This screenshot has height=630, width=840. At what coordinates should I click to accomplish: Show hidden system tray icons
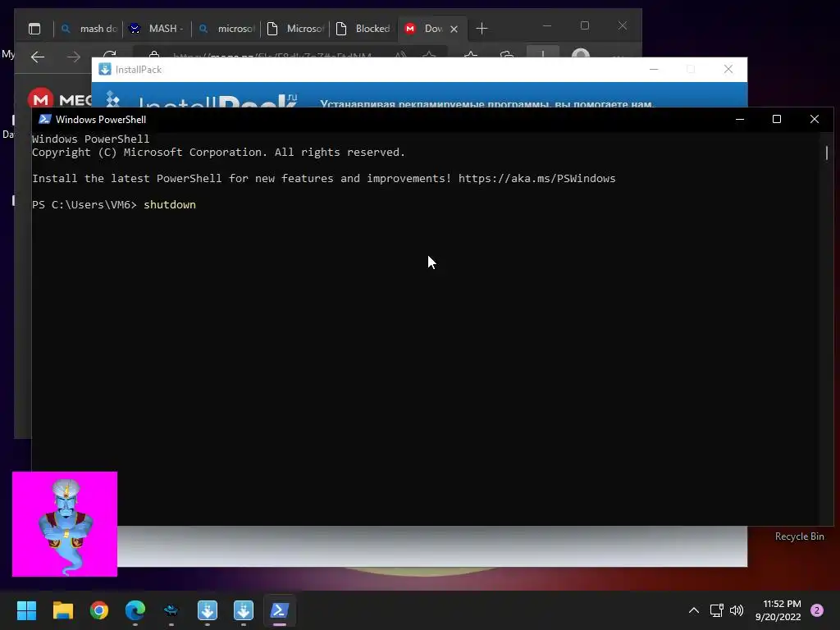[694, 610]
